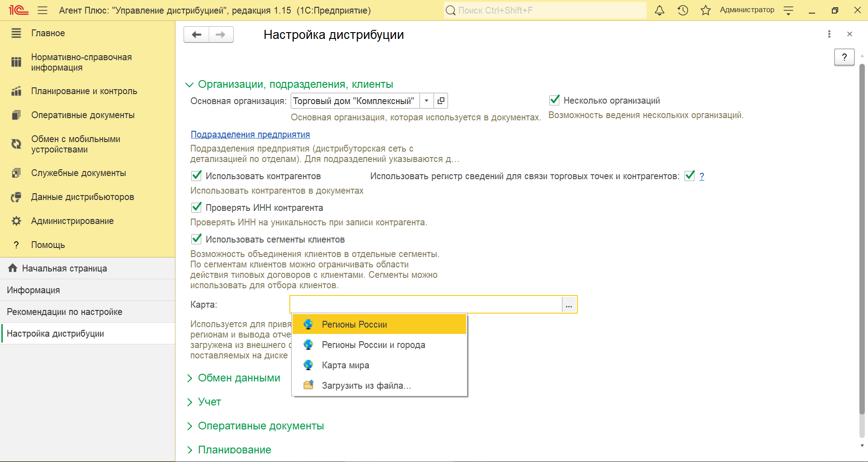Image resolution: width=868 pixels, height=462 pixels.
Task: Click Обмен с мобильными устройствами icon
Action: 16,144
